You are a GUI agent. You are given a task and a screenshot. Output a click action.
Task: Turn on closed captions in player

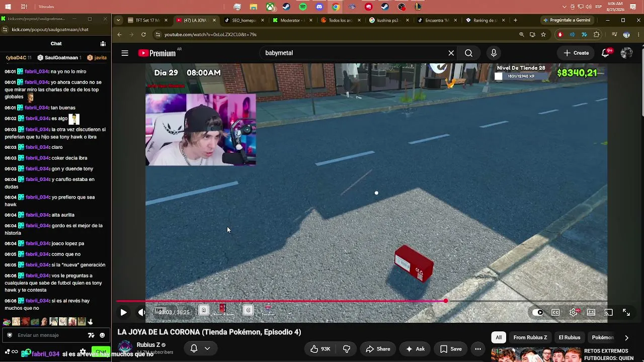pos(555,312)
